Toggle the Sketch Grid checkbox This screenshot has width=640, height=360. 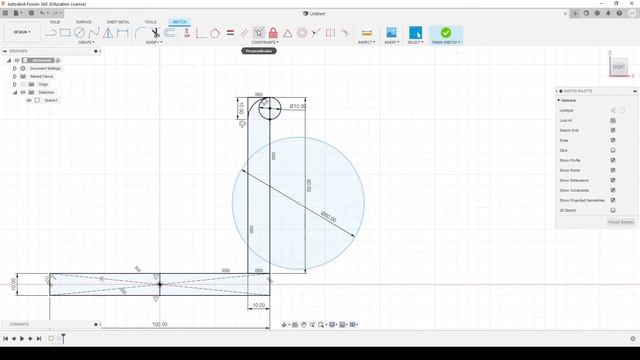pos(613,130)
